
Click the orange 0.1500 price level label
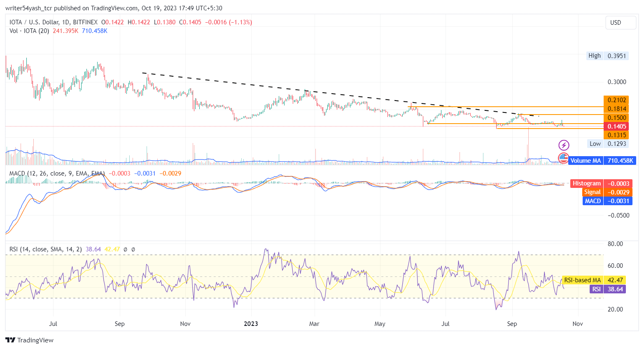[x=616, y=118]
